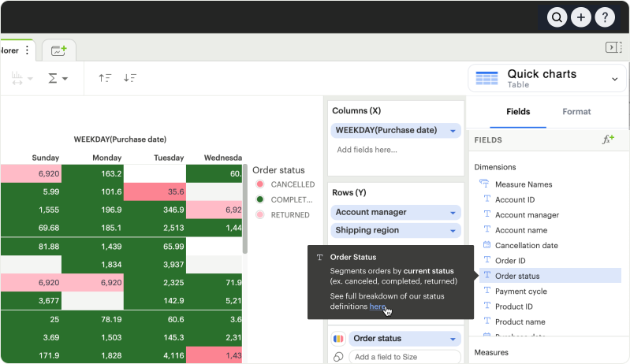630x364 pixels.
Task: Collapse the right side panel icon
Action: coord(613,47)
